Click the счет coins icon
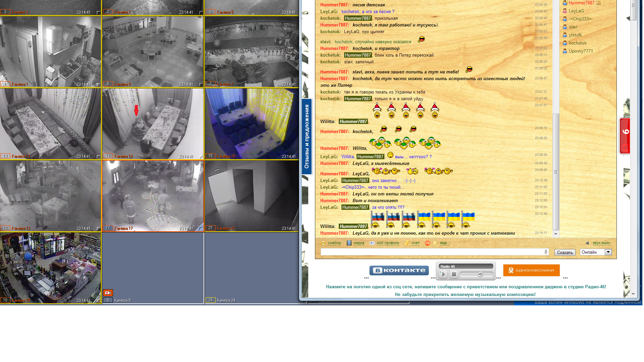The width and height of the screenshot is (644, 362). tap(407, 243)
